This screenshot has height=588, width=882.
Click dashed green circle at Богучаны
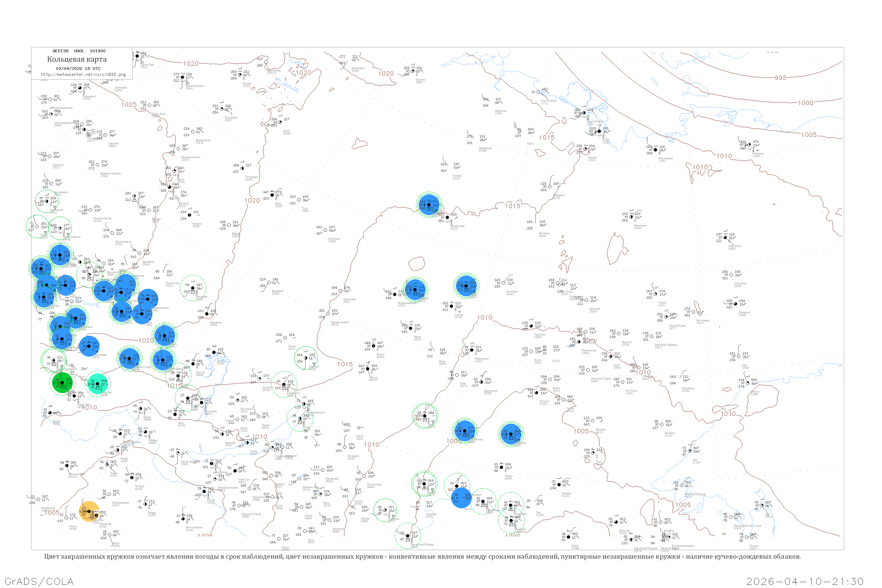[193, 288]
